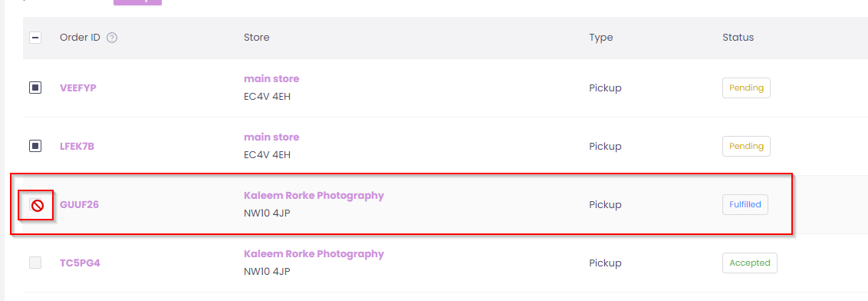Click the Pending status badge for VEEFYP

(x=746, y=88)
